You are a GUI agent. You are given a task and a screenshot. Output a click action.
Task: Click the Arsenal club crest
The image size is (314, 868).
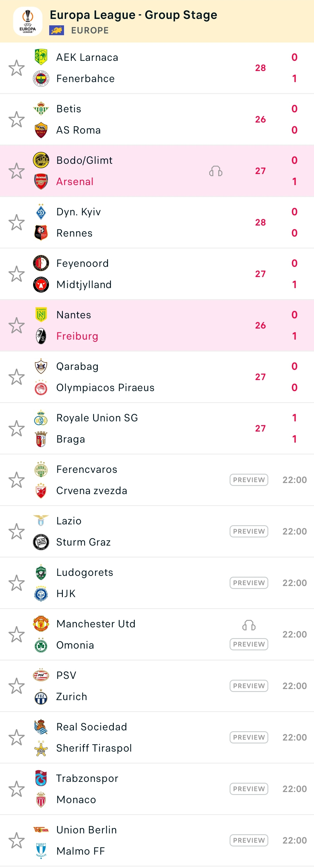coord(41,181)
